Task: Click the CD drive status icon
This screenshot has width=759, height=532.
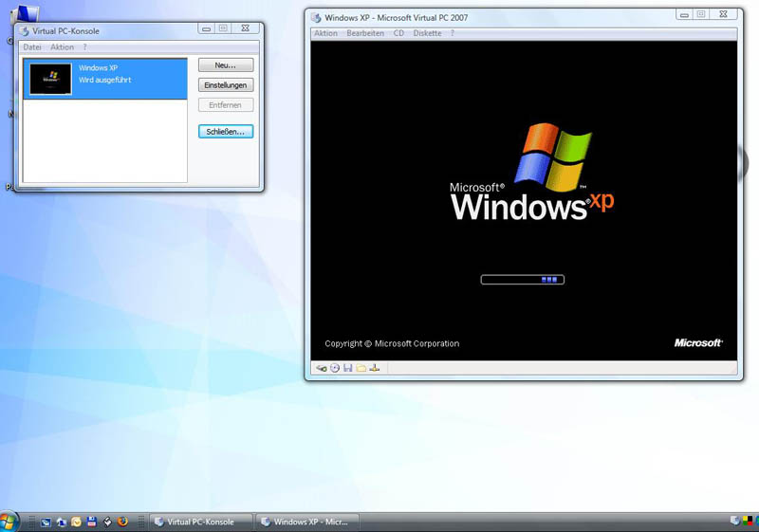Action: [x=335, y=368]
